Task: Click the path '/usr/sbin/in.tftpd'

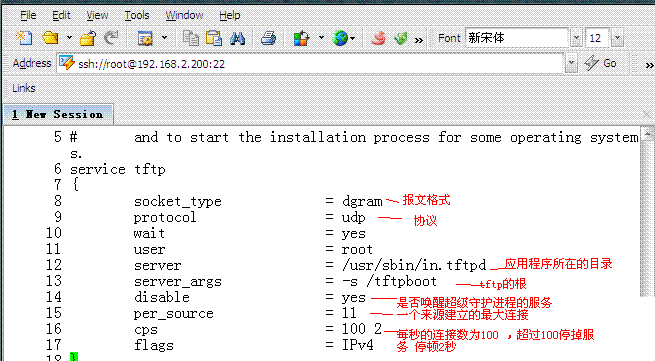Action: 414,265
